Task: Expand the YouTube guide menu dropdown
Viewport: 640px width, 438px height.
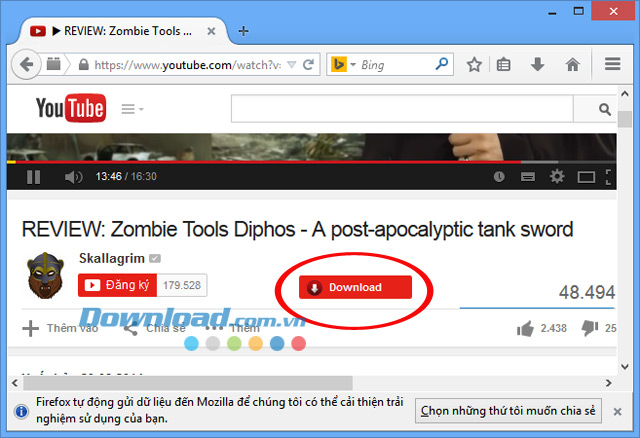Action: tap(132, 109)
